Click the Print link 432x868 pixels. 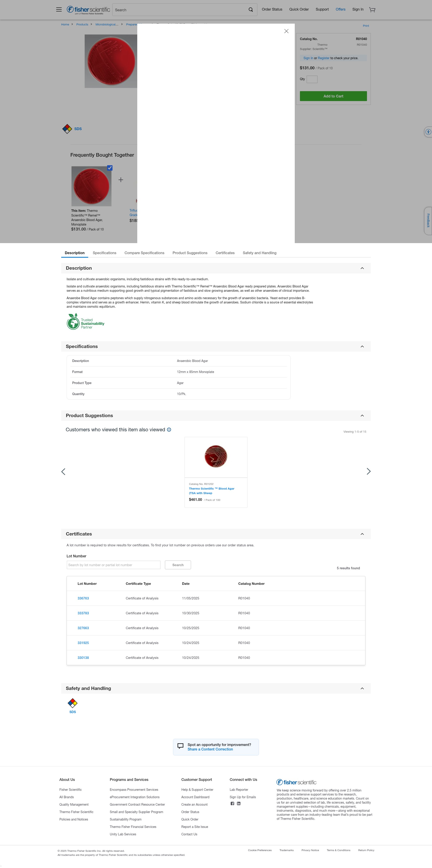tap(366, 26)
